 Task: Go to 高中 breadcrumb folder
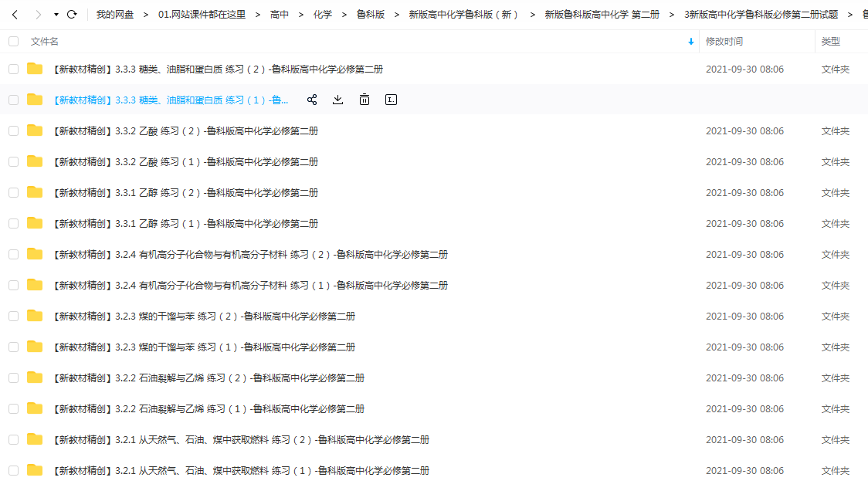coord(280,15)
